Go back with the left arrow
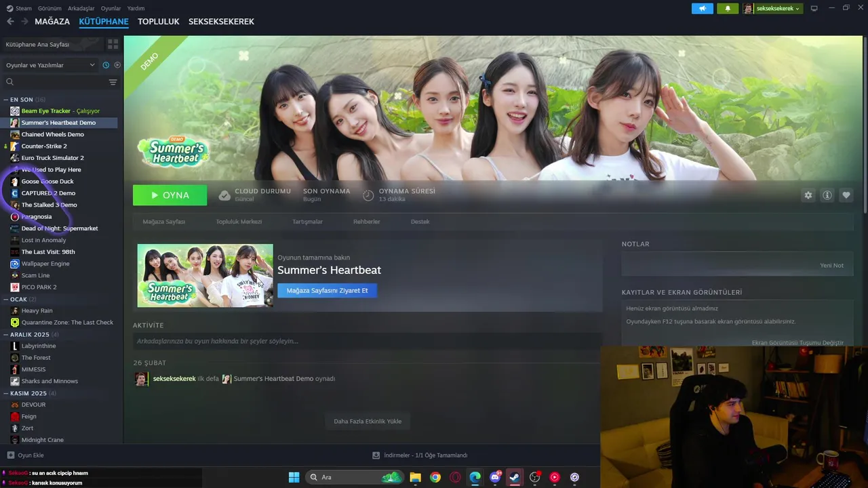The image size is (868, 488). [10, 22]
